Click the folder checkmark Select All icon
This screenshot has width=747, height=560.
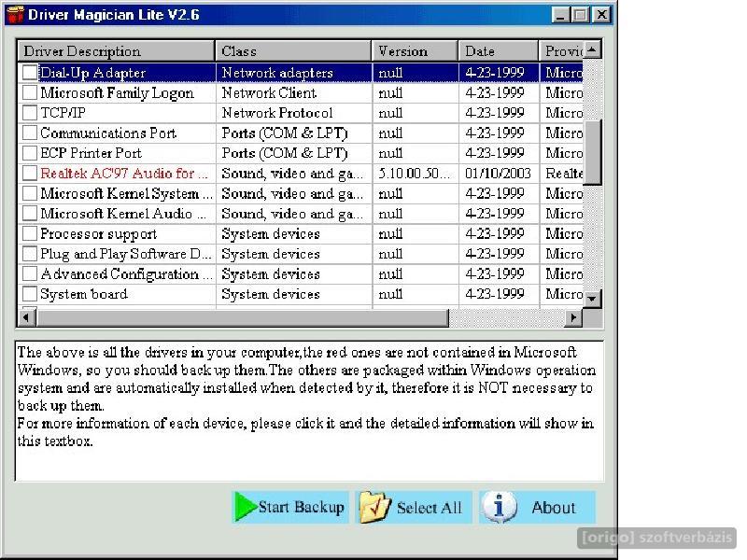click(x=374, y=507)
